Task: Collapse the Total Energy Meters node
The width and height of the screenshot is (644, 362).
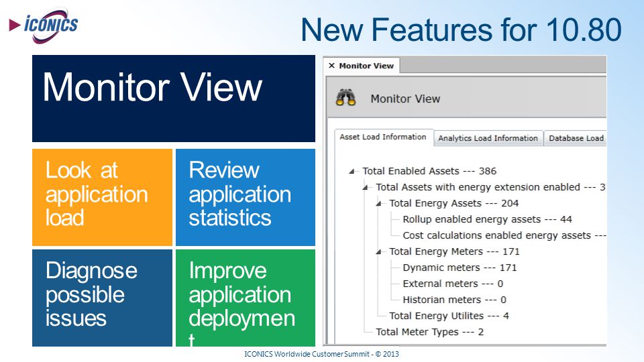Action: (378, 251)
